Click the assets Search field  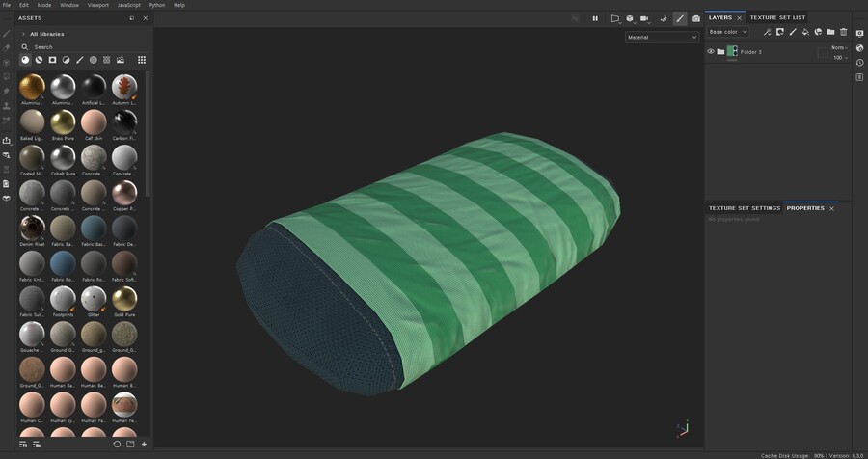coord(77,46)
